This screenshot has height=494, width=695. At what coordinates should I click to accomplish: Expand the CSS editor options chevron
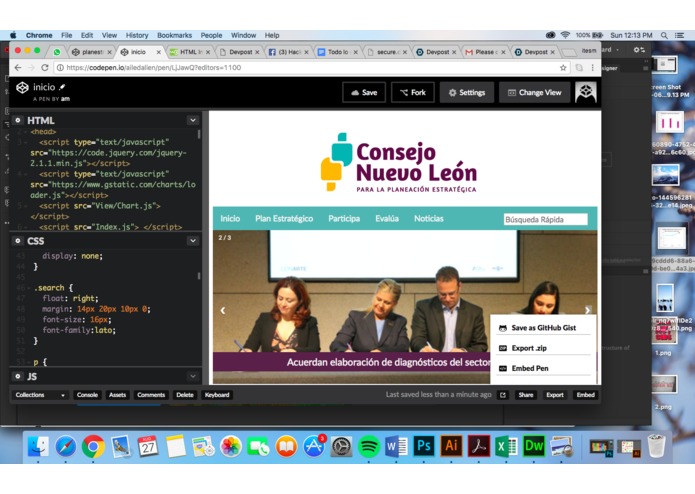coord(193,241)
